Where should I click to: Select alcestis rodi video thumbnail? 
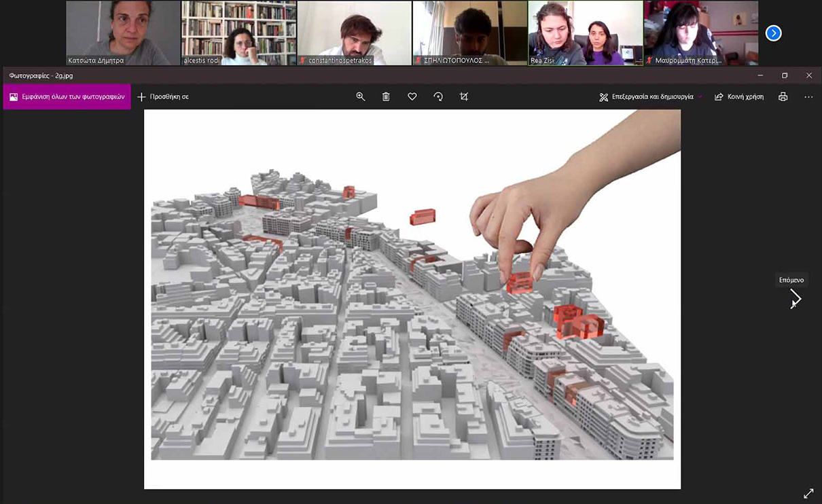[x=238, y=33]
